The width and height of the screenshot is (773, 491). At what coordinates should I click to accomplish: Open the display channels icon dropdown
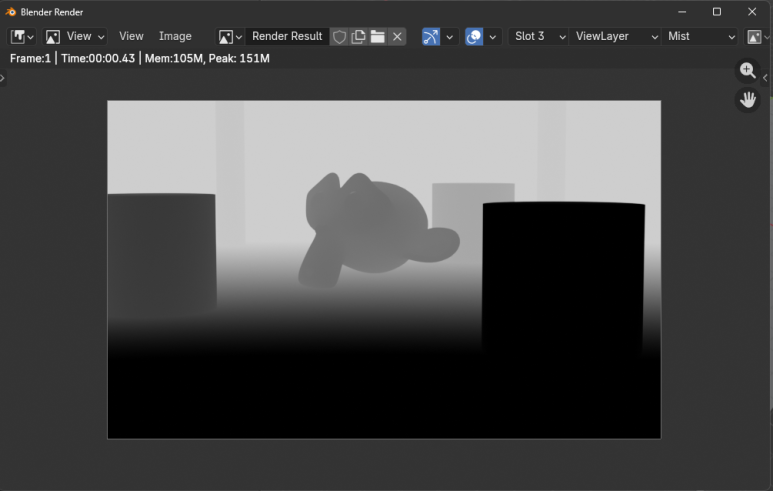coord(758,36)
